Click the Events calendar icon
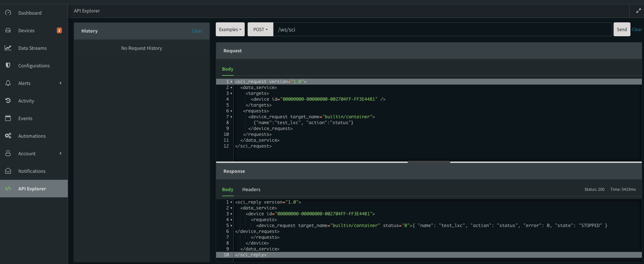Image resolution: width=644 pixels, height=264 pixels. coord(8,118)
